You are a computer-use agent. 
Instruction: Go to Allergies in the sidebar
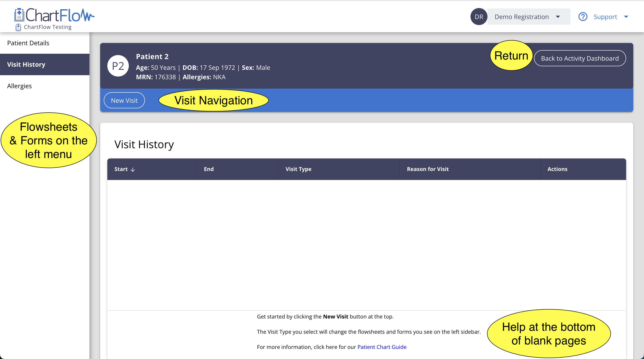pyautogui.click(x=19, y=86)
